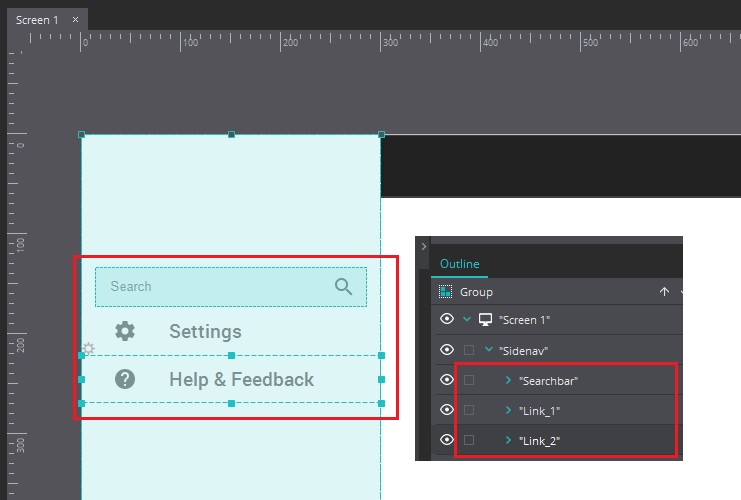Image resolution: width=741 pixels, height=500 pixels.
Task: Click the magnifier icon in the Search bar
Action: coord(343,287)
